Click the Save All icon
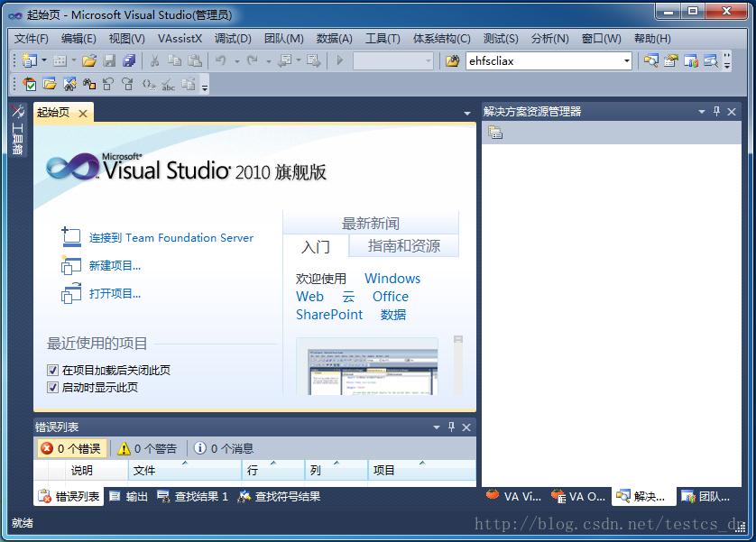756x542 pixels. [x=129, y=61]
